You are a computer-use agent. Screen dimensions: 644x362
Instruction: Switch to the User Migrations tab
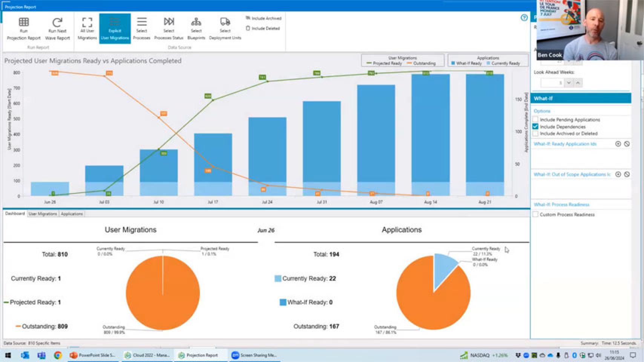[43, 213]
